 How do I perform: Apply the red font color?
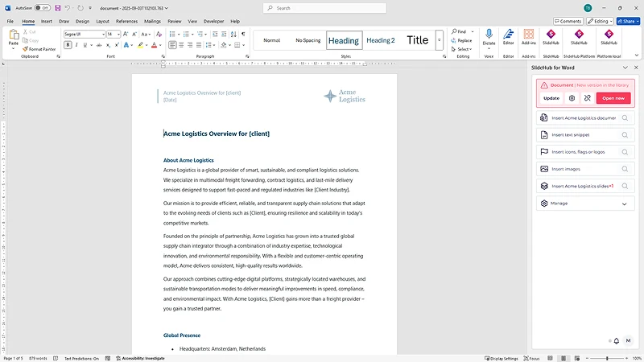click(x=154, y=45)
